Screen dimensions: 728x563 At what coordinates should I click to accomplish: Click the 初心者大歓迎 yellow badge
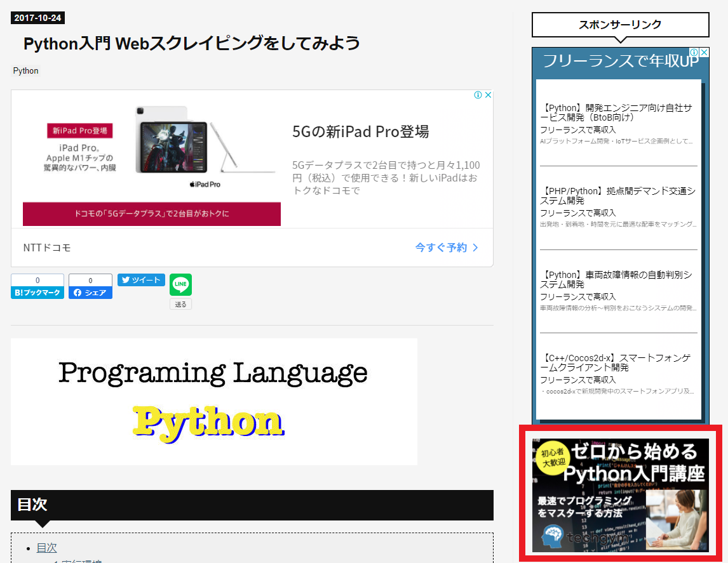553,457
